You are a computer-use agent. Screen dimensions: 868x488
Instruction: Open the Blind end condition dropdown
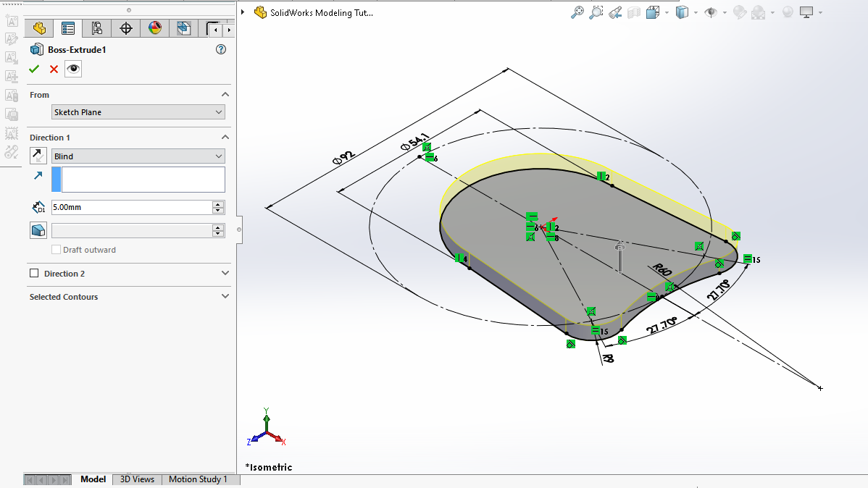[138, 156]
